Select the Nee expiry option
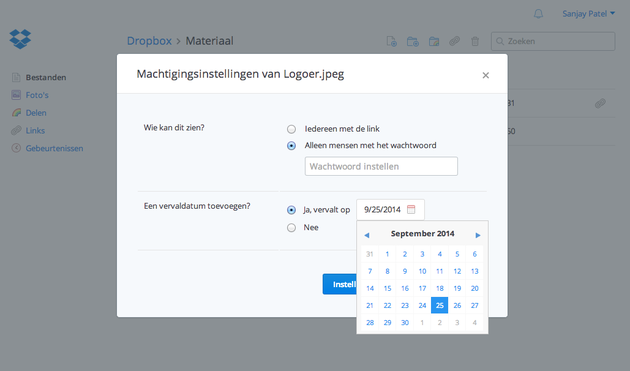This screenshot has height=371, width=630. (291, 228)
